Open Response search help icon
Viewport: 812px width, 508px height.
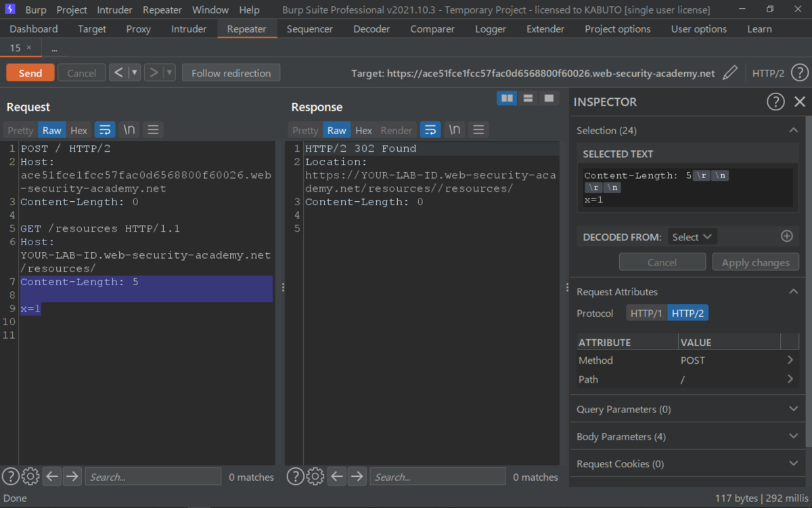295,477
